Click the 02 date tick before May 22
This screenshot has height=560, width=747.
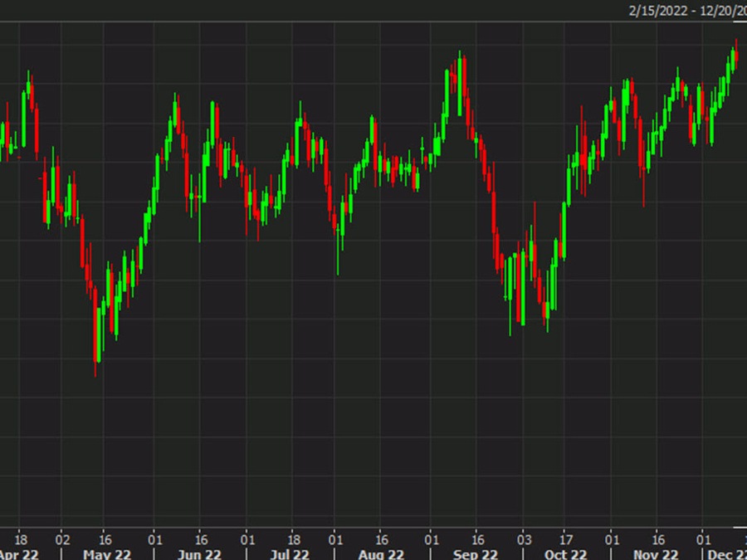[x=63, y=536]
